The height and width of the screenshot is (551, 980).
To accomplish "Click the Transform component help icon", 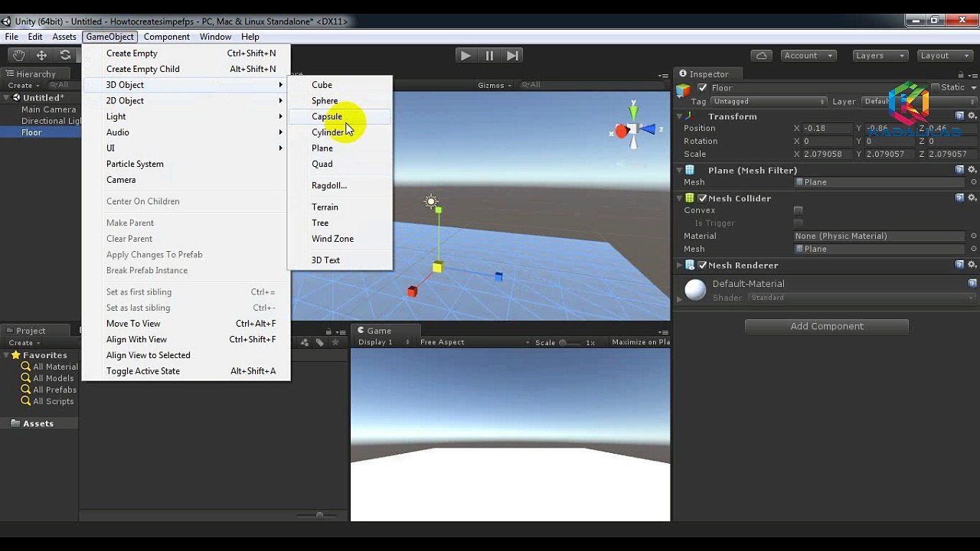I will (960, 116).
